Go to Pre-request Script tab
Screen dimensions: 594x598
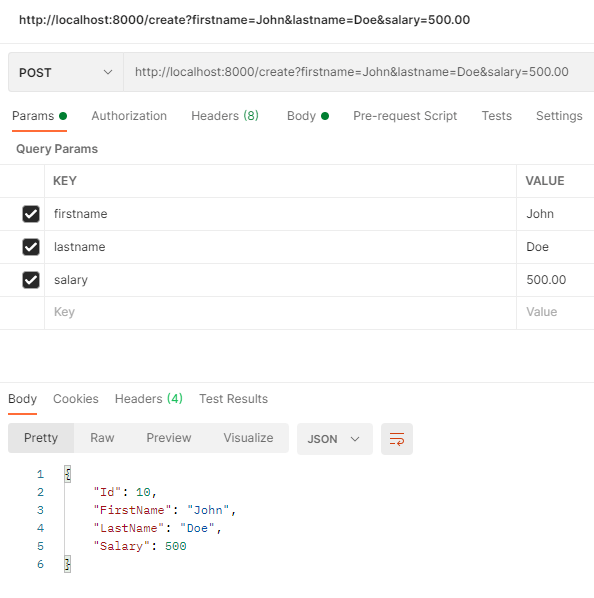405,116
